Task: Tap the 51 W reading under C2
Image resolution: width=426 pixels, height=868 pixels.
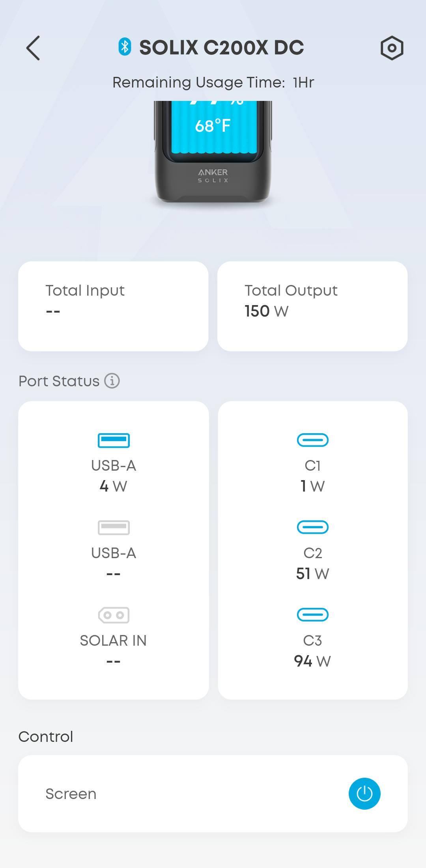Action: (312, 574)
